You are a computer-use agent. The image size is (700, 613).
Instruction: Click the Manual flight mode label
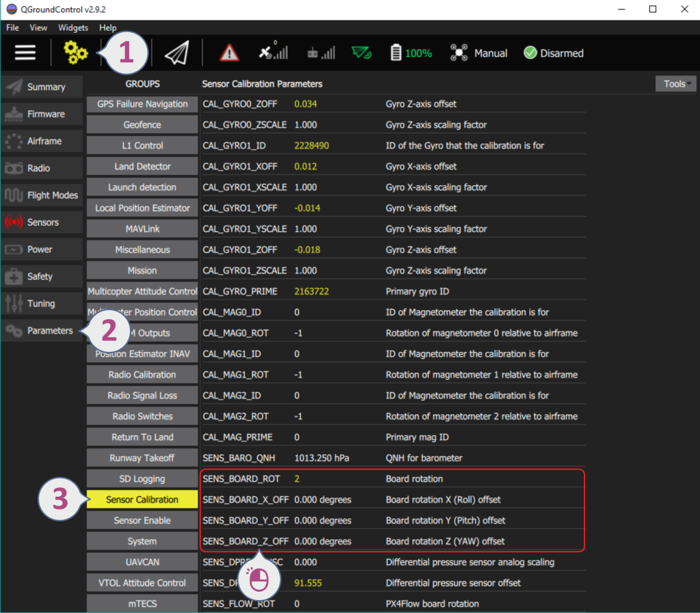pos(490,53)
